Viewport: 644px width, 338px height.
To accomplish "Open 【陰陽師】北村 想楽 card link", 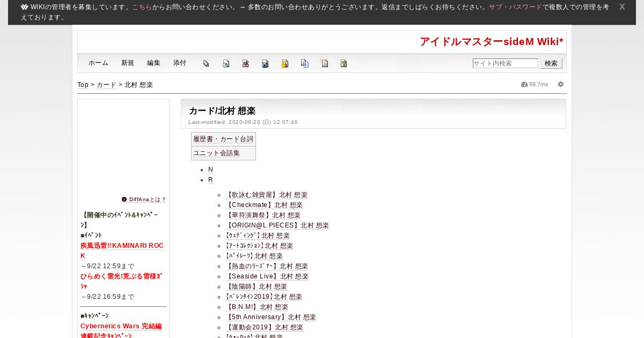I will click(256, 286).
